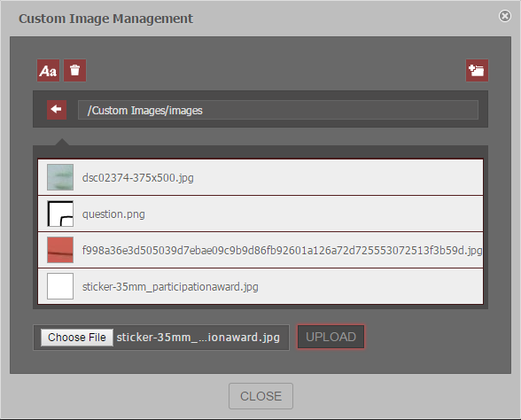Select the dsc02374-375x500.jpg thumbnail
This screenshot has width=521, height=420.
tap(60, 177)
